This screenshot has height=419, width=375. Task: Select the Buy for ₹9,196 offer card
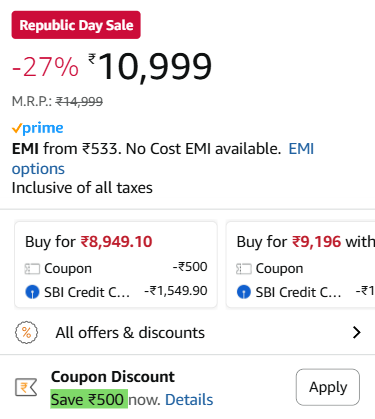tap(301, 265)
